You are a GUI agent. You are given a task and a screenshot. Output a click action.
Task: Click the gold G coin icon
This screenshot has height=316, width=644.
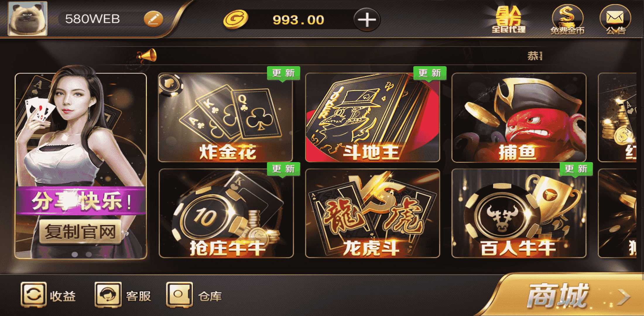(235, 19)
